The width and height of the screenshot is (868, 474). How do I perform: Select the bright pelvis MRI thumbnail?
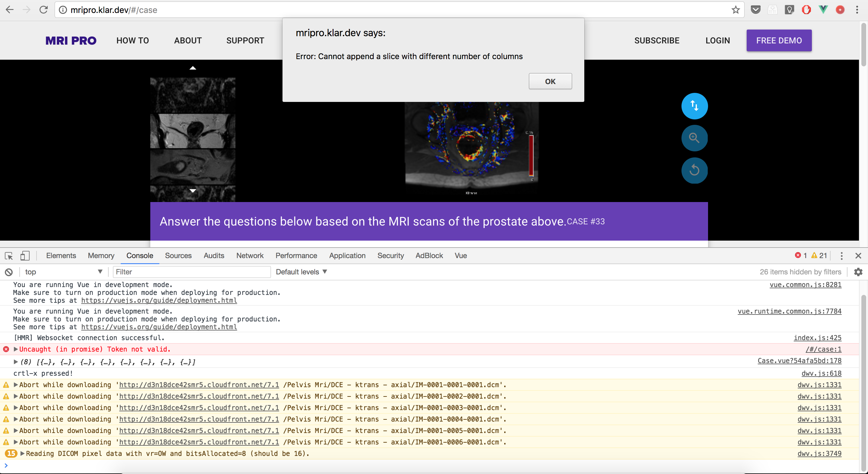click(x=193, y=131)
